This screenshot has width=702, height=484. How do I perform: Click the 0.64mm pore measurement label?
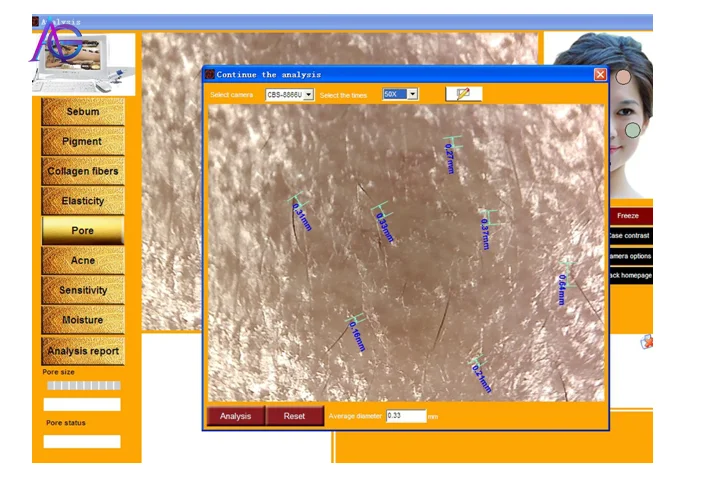[562, 290]
